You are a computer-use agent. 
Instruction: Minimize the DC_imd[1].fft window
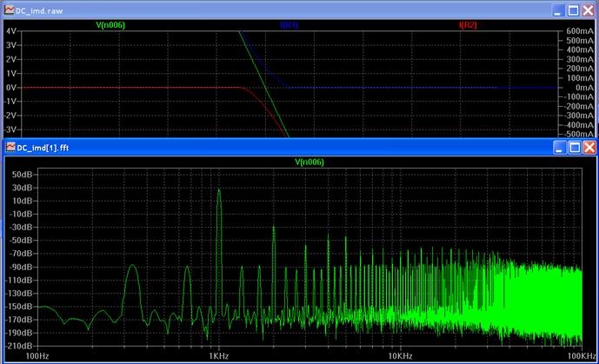point(560,148)
